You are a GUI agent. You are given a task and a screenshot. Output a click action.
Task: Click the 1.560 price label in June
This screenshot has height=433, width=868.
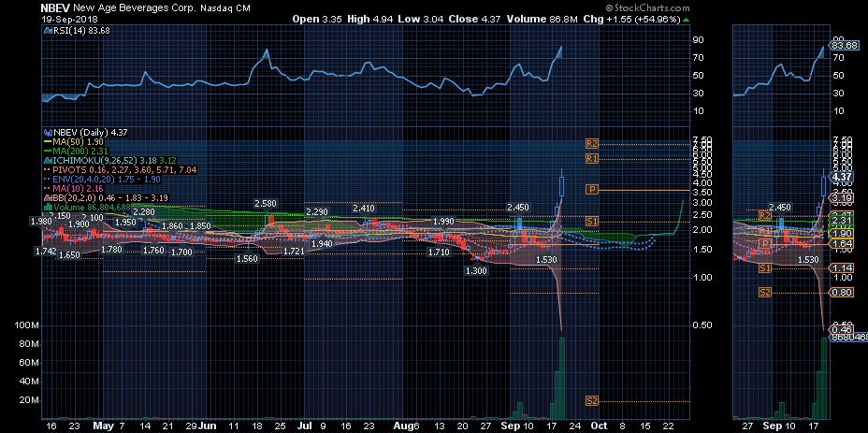click(x=246, y=258)
